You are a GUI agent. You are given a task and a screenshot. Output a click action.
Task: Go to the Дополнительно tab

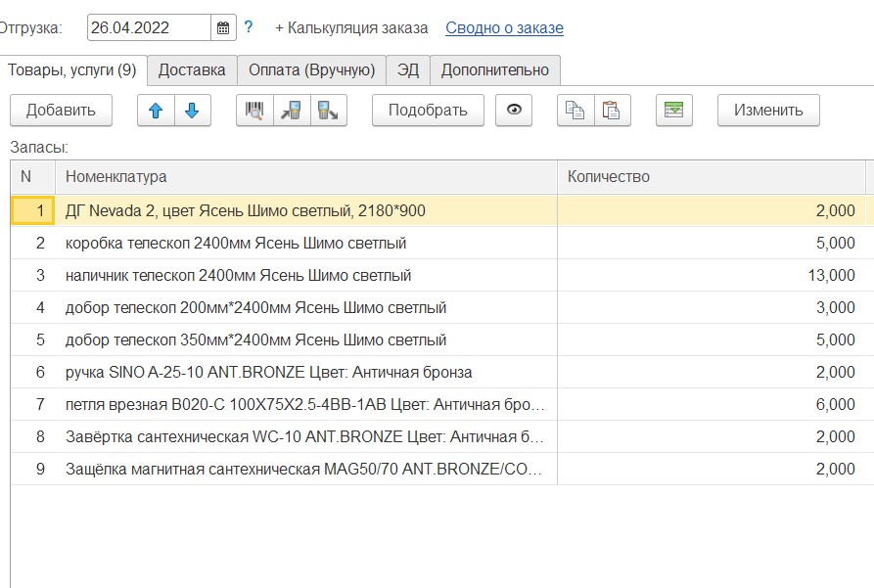[x=495, y=69]
